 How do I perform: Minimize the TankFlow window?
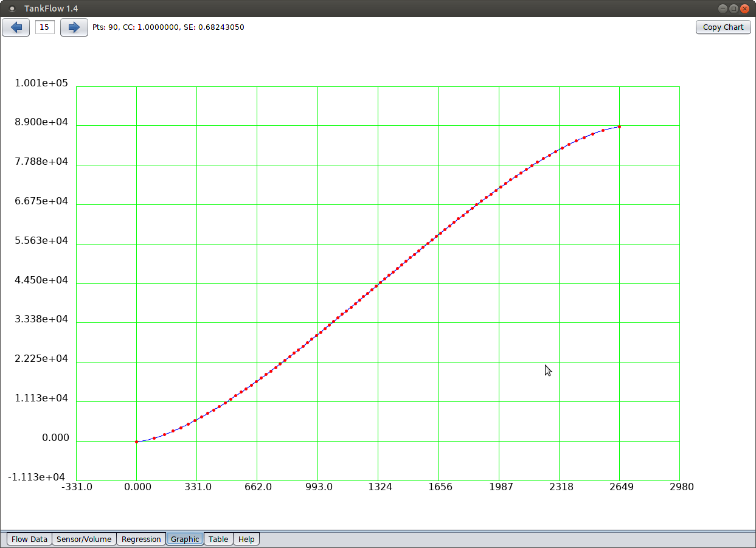tap(722, 9)
